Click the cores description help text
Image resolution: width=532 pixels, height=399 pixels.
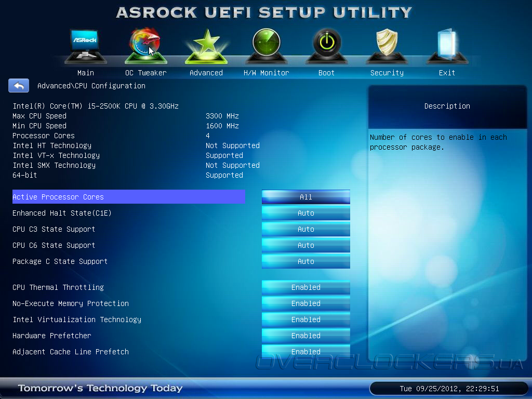[x=438, y=142]
